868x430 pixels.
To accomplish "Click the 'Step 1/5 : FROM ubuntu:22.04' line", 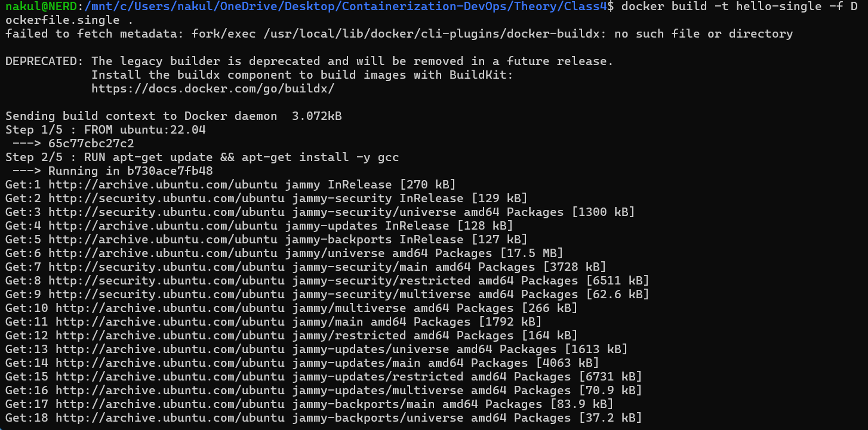I will tap(105, 129).
